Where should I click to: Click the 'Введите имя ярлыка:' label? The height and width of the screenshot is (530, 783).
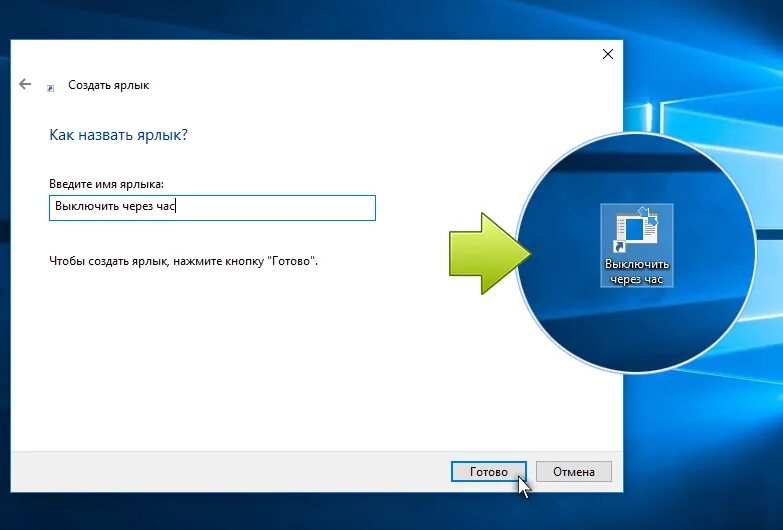tap(106, 184)
